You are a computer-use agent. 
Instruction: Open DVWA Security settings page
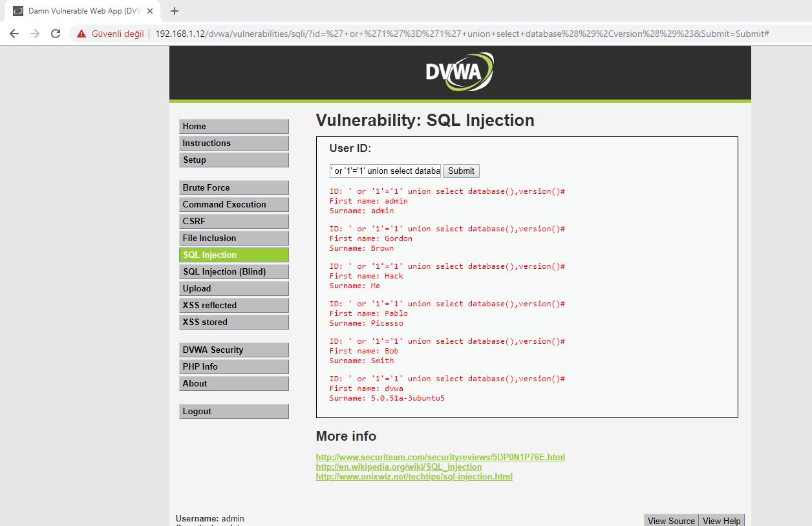(x=234, y=350)
